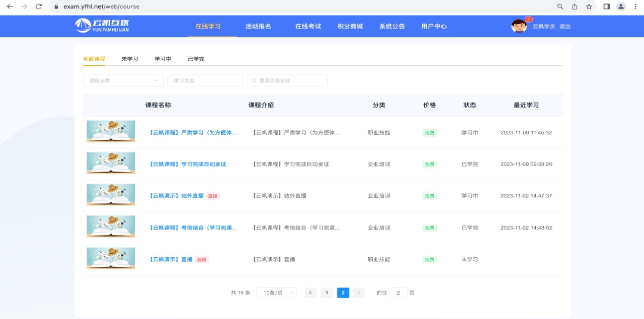The image size is (644, 319).
Task: Click the user avatar with notification badge
Action: click(519, 26)
